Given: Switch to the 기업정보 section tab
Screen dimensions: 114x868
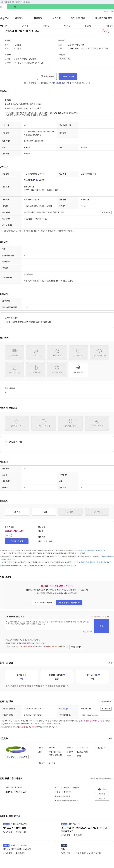Looking at the screenshot, I should [x=109, y=26].
